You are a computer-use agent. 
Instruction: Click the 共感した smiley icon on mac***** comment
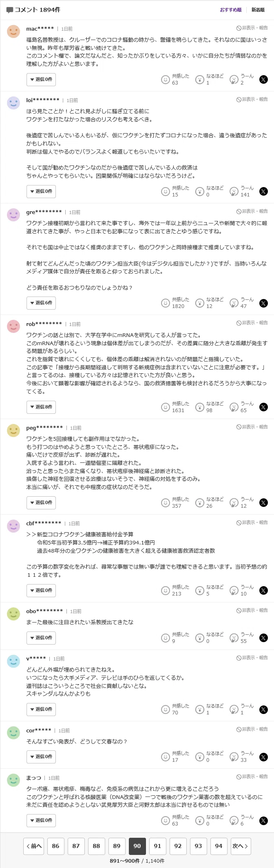tap(165, 79)
